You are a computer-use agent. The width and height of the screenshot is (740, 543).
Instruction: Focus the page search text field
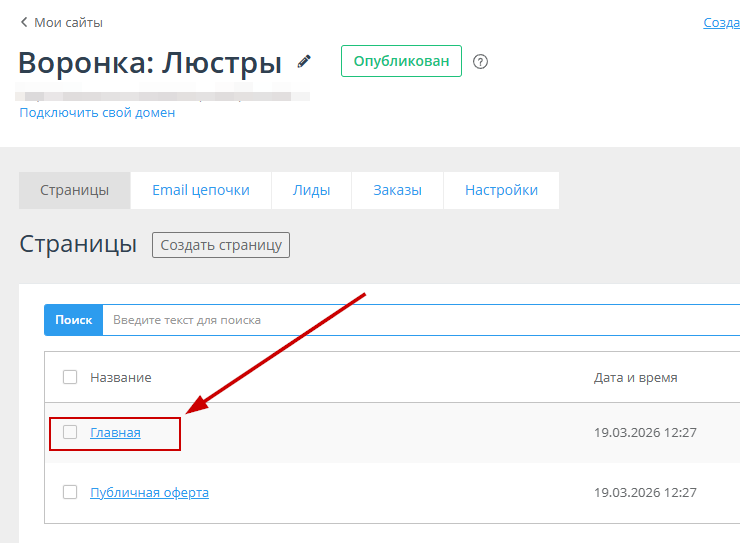(x=420, y=320)
